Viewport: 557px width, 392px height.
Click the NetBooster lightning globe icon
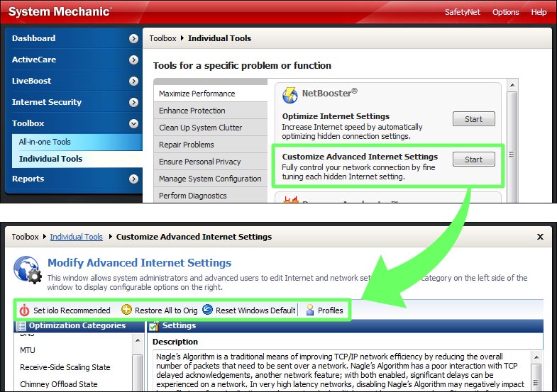pos(290,95)
